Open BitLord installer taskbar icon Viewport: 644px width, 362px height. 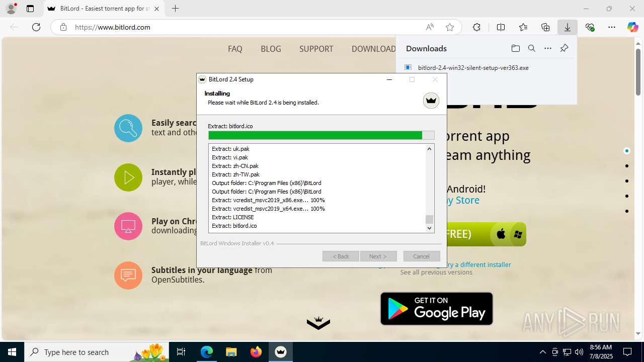pos(281,352)
